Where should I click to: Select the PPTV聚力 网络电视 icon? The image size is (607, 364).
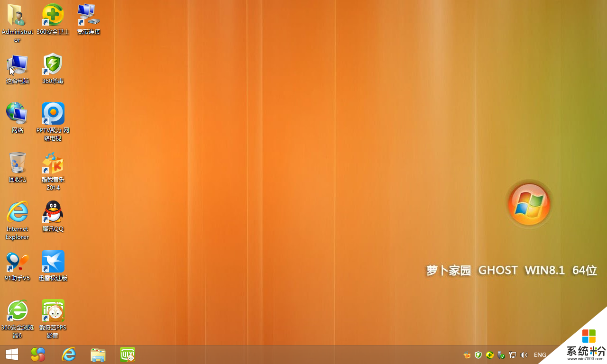click(x=53, y=114)
